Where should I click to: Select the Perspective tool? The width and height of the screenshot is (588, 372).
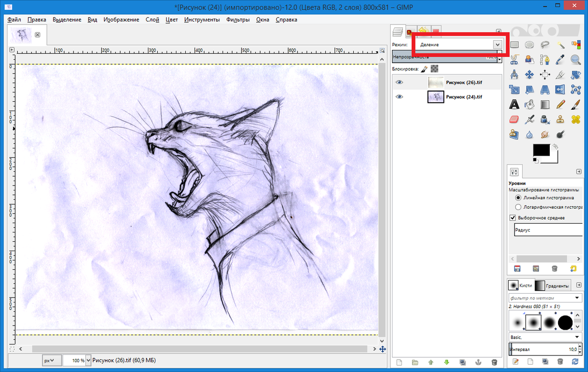coord(545,90)
